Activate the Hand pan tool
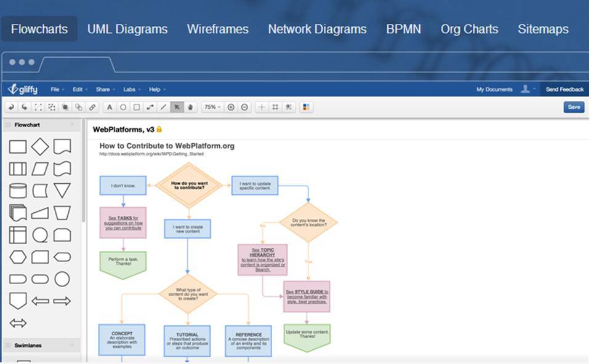The image size is (591, 364). (190, 107)
